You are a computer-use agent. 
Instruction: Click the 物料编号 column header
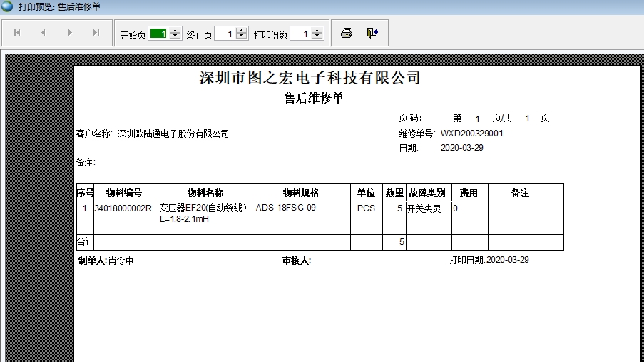124,193
